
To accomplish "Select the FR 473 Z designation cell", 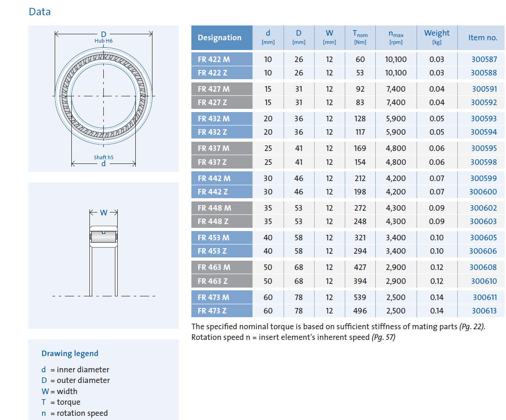I will [221, 311].
